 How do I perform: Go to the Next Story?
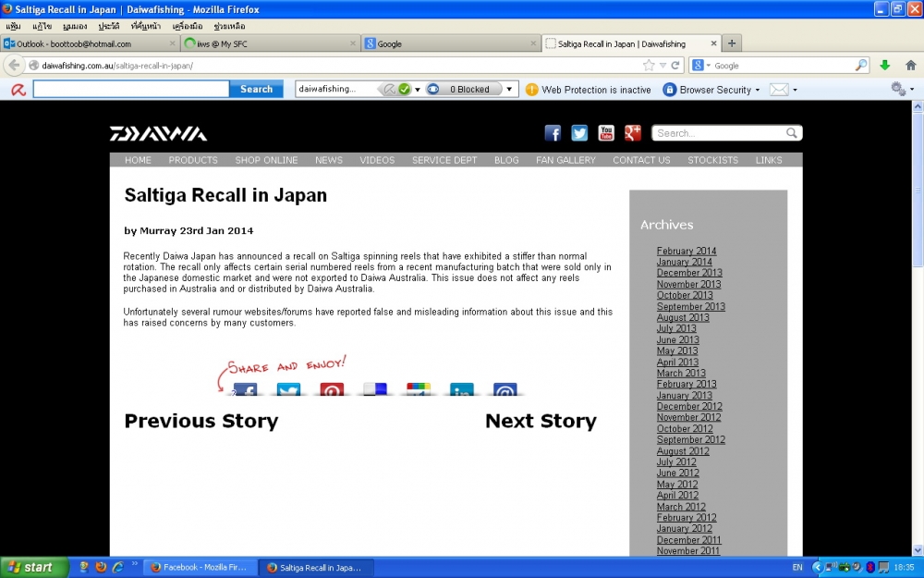(541, 421)
